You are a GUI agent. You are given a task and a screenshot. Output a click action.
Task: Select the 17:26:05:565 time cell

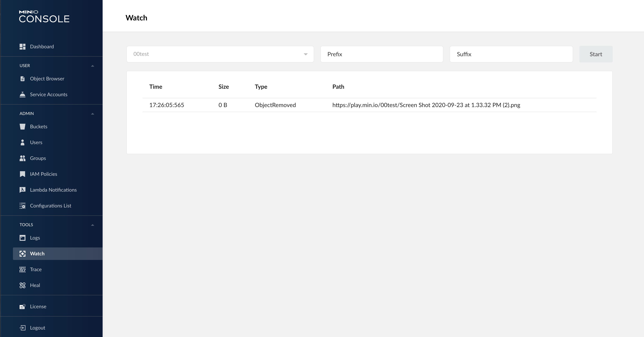click(166, 105)
